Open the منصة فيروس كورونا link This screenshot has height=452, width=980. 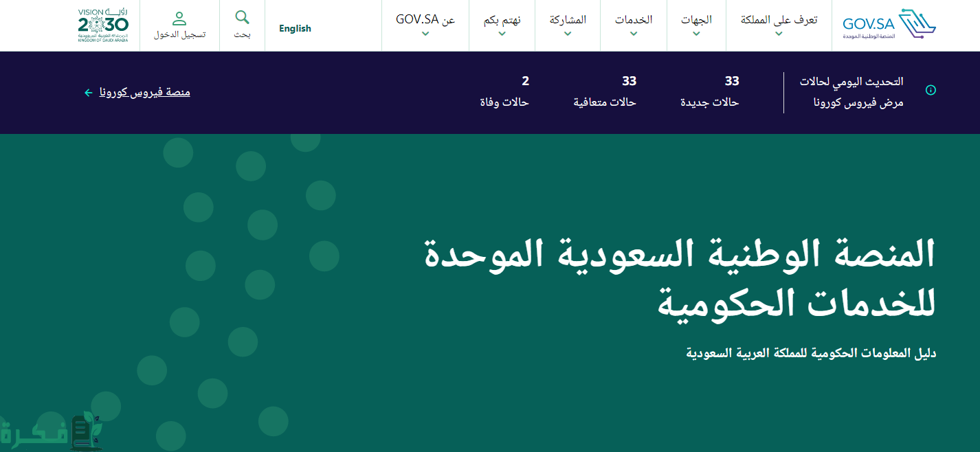tap(145, 92)
